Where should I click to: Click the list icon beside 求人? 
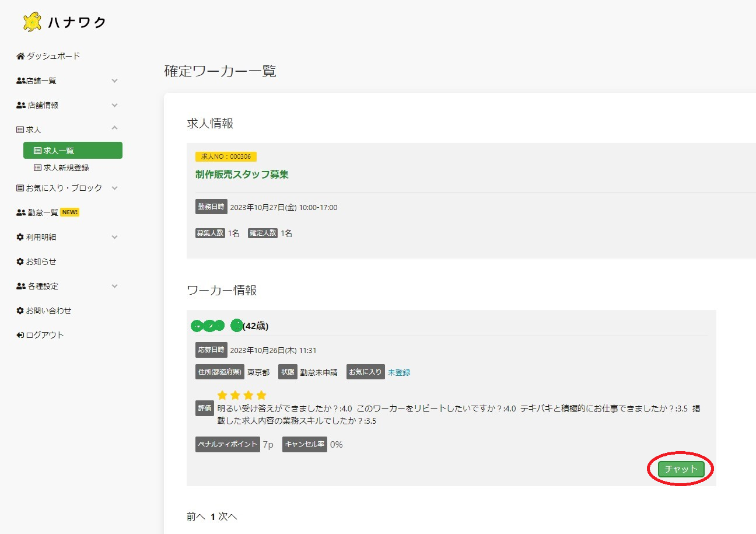coord(19,129)
